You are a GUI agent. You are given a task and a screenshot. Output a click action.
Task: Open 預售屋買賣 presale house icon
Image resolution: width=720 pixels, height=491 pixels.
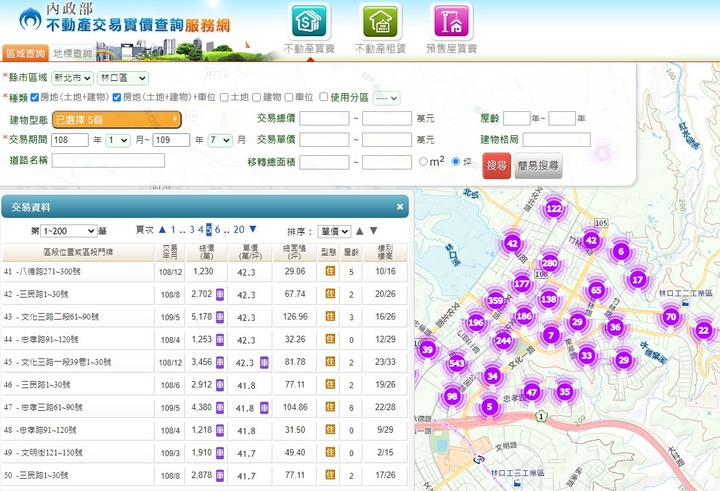point(452,22)
